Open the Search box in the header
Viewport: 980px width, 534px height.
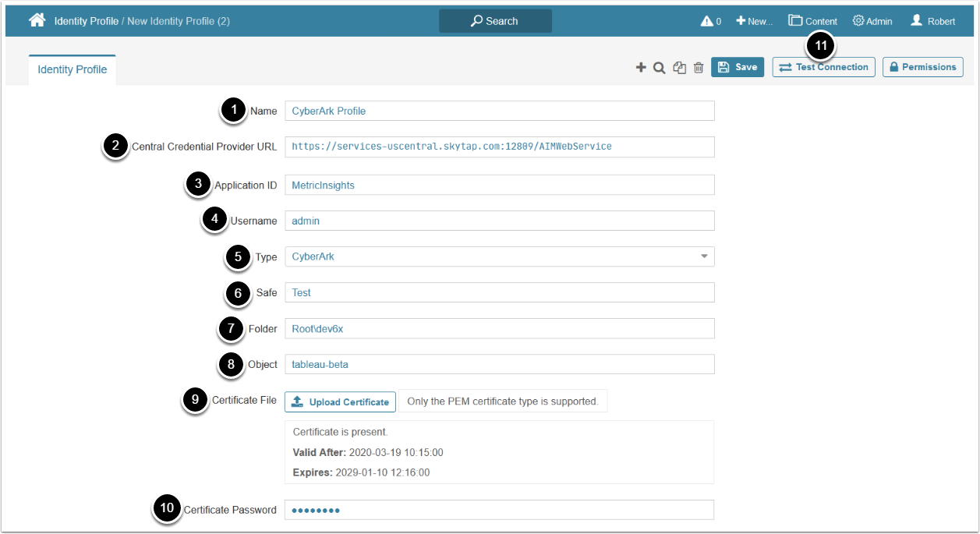pos(495,21)
